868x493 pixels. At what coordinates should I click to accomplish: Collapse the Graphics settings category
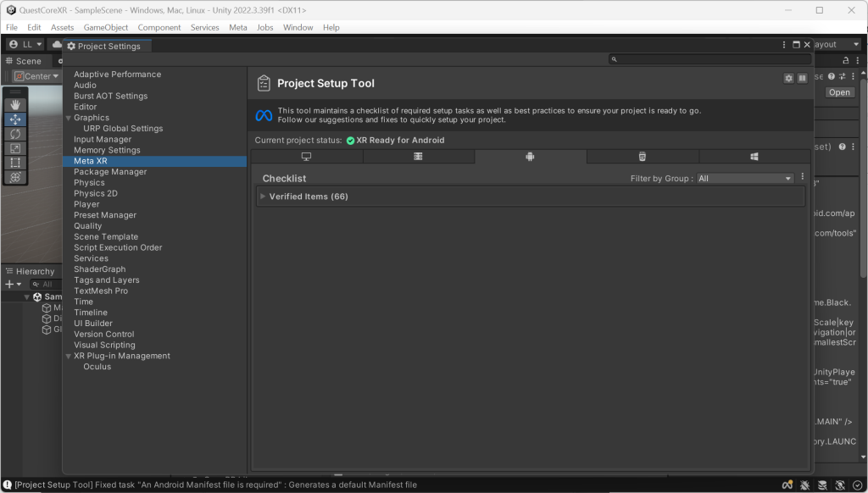pos(69,118)
